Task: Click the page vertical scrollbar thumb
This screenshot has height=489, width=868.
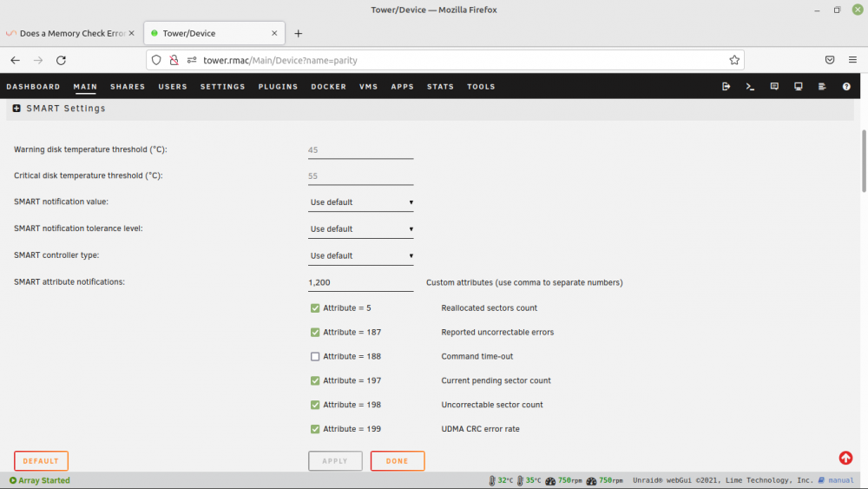Action: click(864, 162)
